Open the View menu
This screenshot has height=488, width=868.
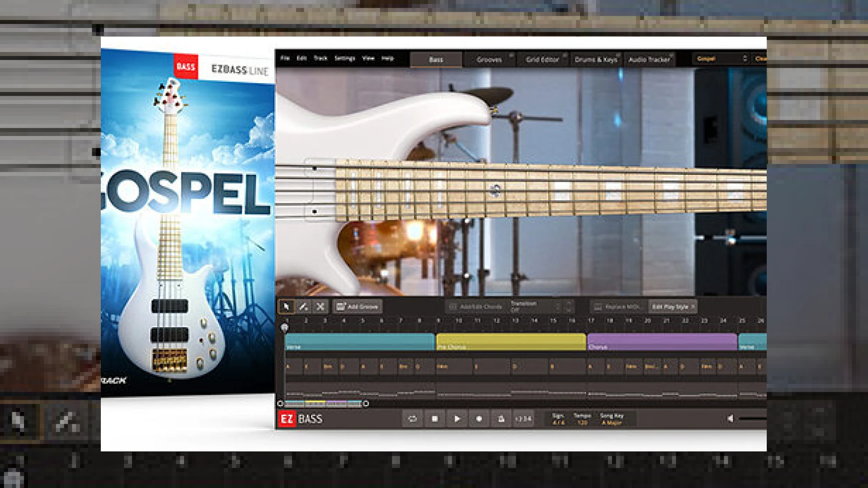(368, 58)
